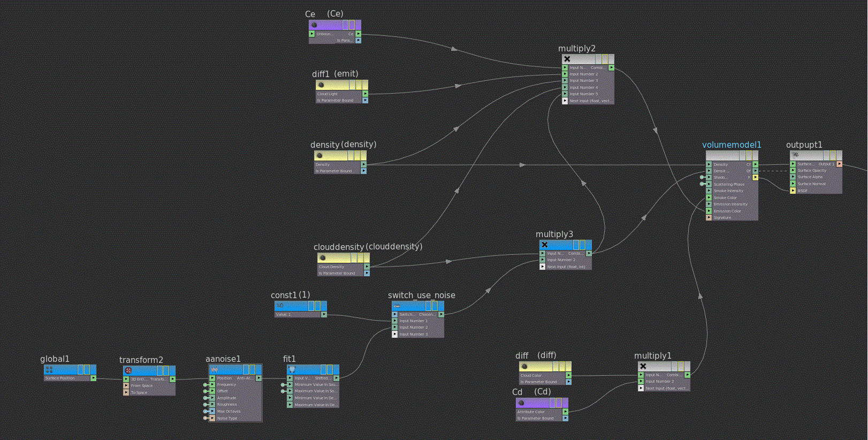Click the multiply1 node's X icon
The height and width of the screenshot is (440, 868).
(643, 367)
